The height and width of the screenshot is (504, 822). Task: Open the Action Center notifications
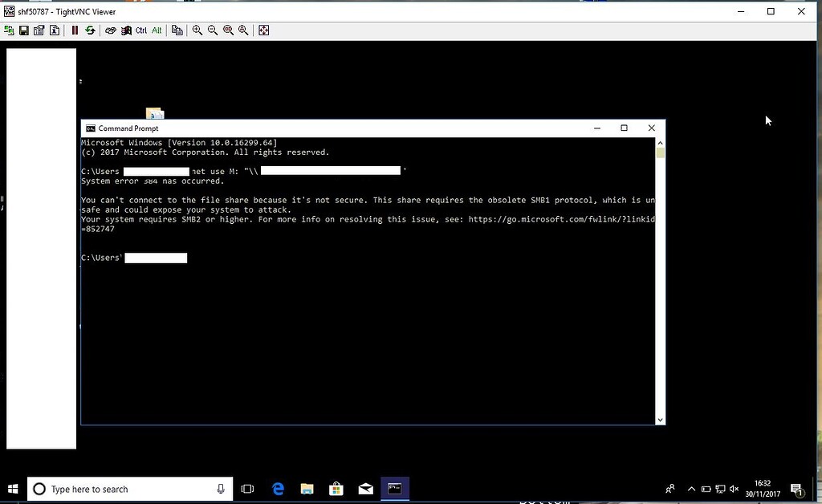(797, 489)
